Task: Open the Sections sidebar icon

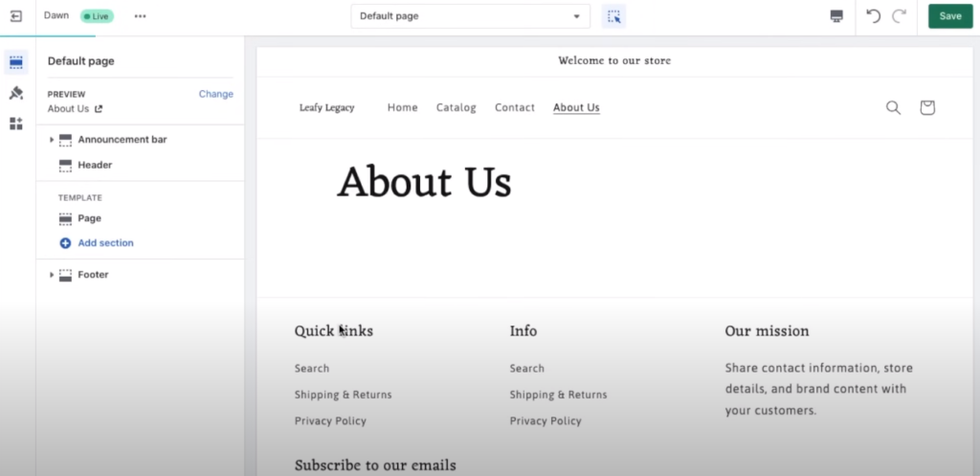Action: (16, 62)
